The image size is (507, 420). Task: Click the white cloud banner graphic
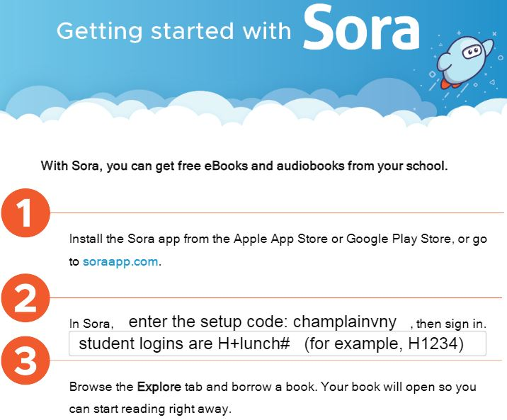click(x=253, y=108)
